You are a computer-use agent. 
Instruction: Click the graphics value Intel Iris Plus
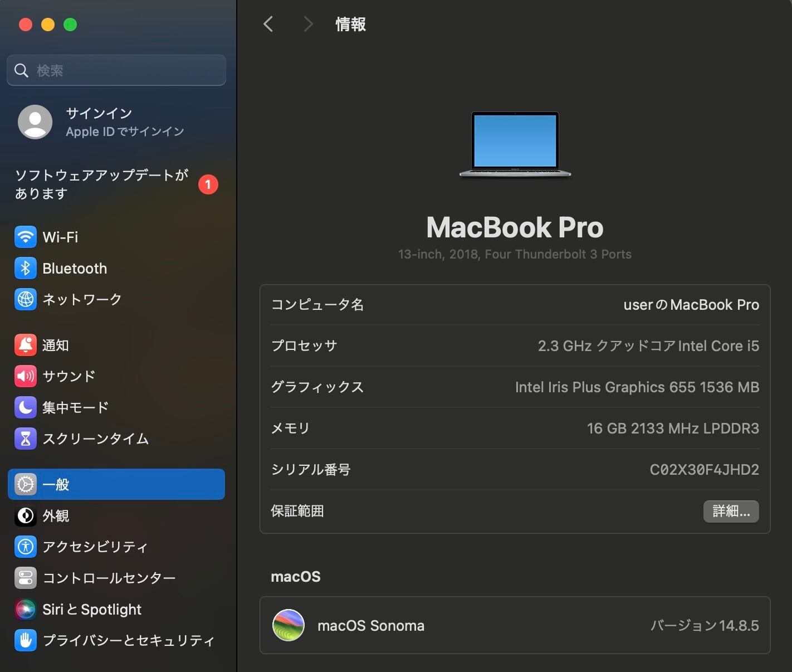[x=637, y=387]
